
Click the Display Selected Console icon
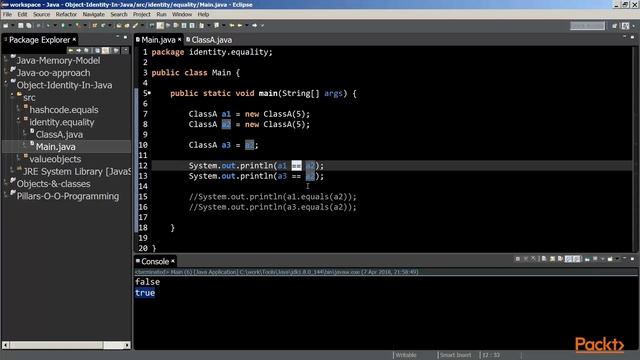[x=595, y=259]
